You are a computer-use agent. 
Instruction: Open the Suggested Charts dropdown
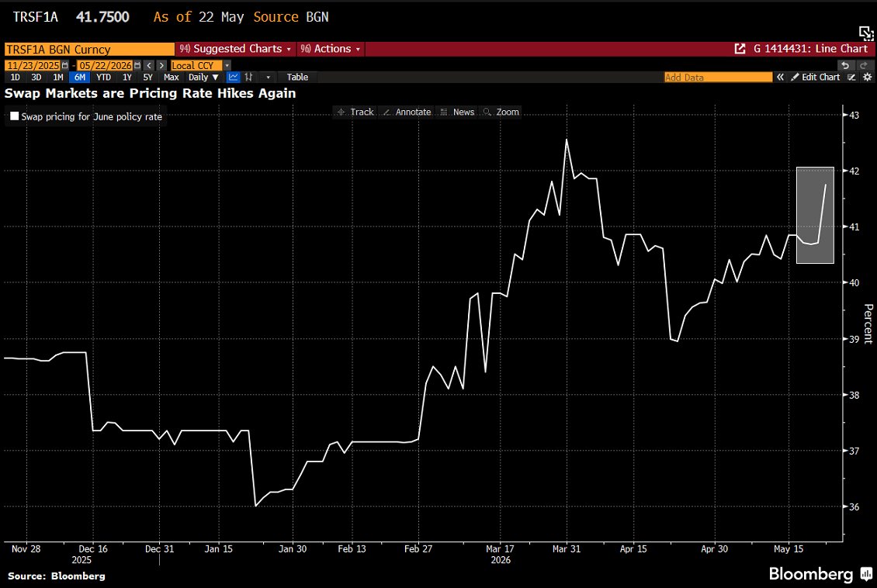235,49
